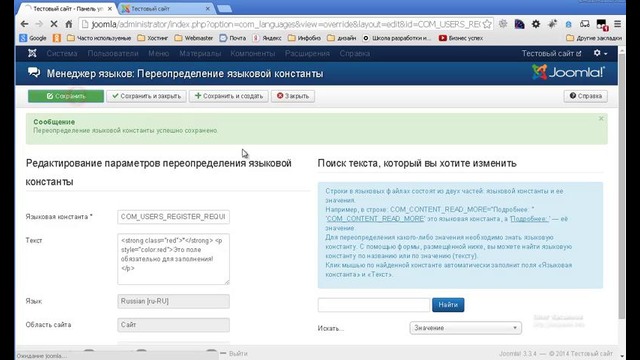The image size is (640, 360).
Task: Open 'Тестовый сайт' site link in header
Action: (551, 53)
